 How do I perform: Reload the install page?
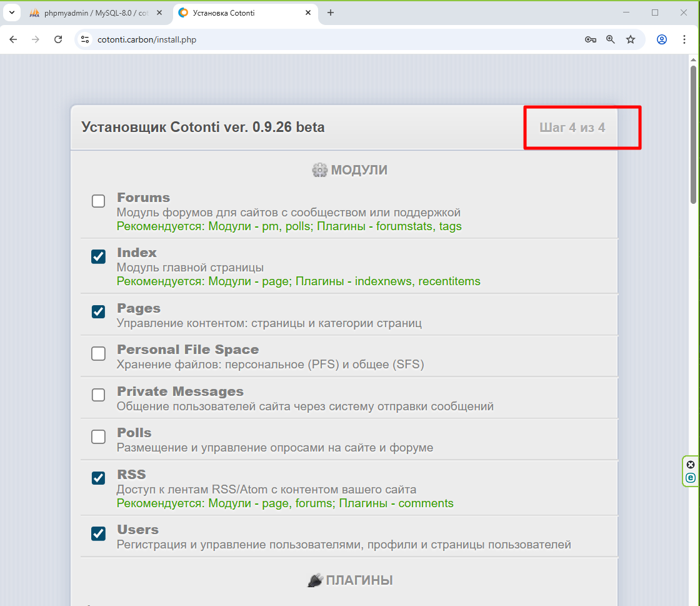pyautogui.click(x=58, y=39)
